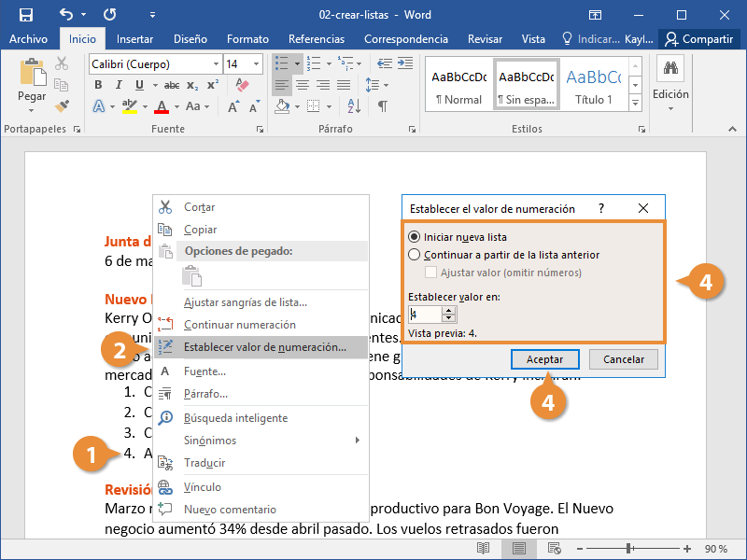747x560 pixels.
Task: Switch to the Referencias tab
Action: [x=317, y=39]
